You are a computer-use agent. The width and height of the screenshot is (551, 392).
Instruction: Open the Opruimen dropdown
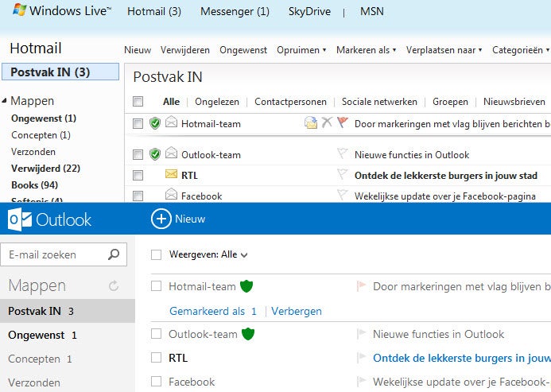(301, 50)
